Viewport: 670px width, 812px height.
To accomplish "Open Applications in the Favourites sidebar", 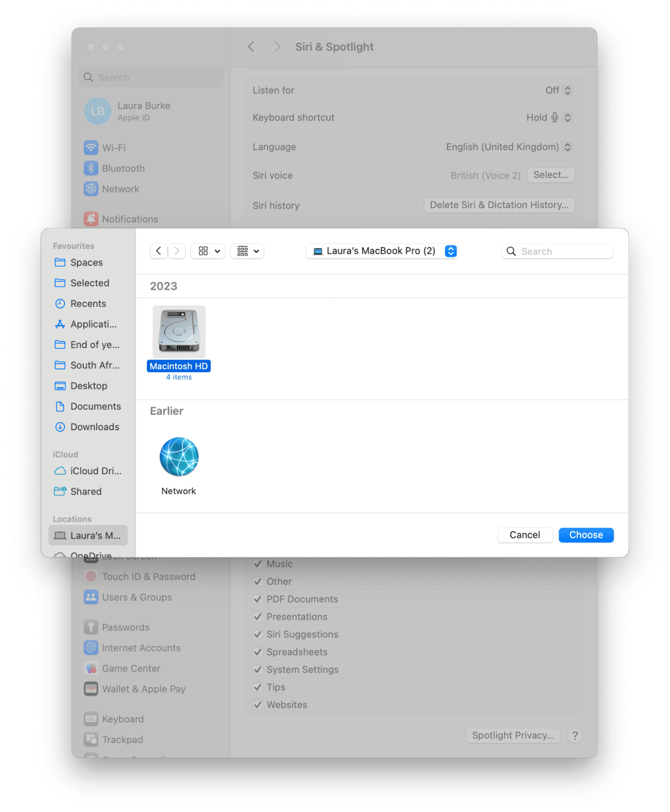I will (x=93, y=324).
